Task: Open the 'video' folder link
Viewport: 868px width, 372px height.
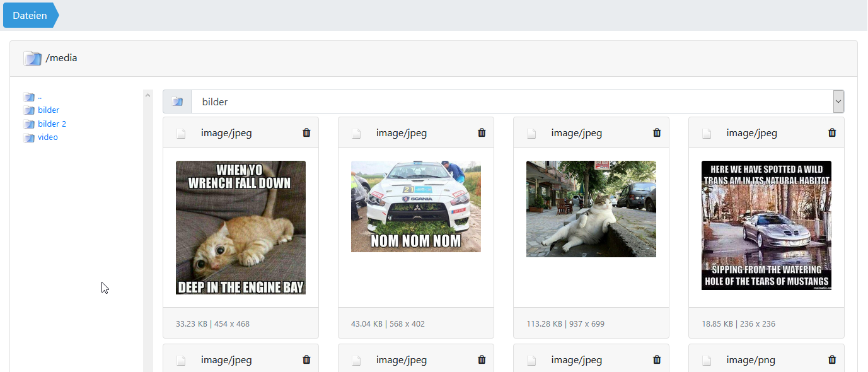Action: tap(48, 137)
